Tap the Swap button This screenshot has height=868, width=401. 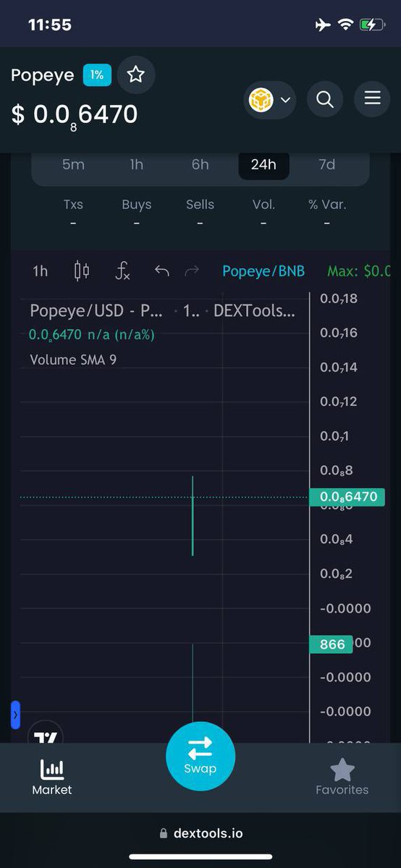click(200, 756)
